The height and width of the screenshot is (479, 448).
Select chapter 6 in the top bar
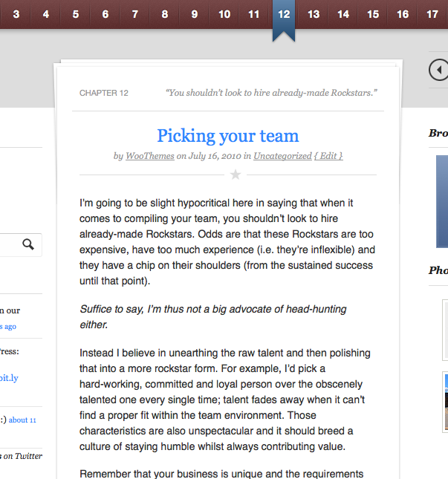click(x=105, y=14)
